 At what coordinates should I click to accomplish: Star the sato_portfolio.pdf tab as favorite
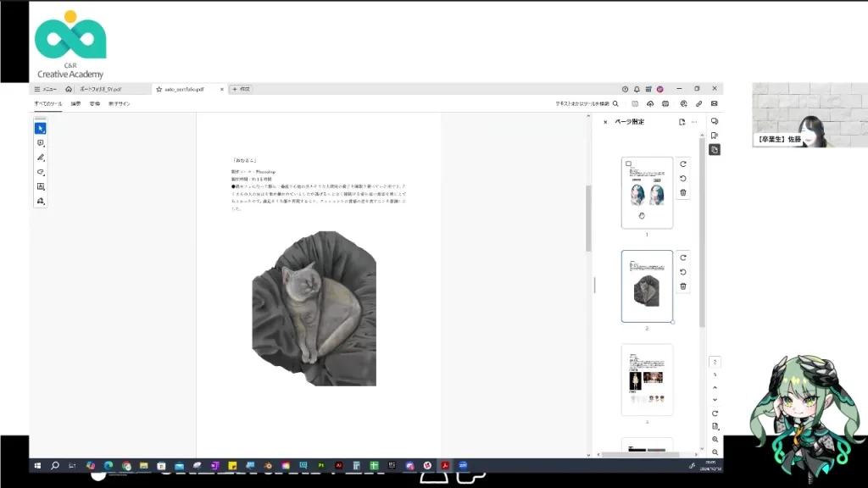159,89
